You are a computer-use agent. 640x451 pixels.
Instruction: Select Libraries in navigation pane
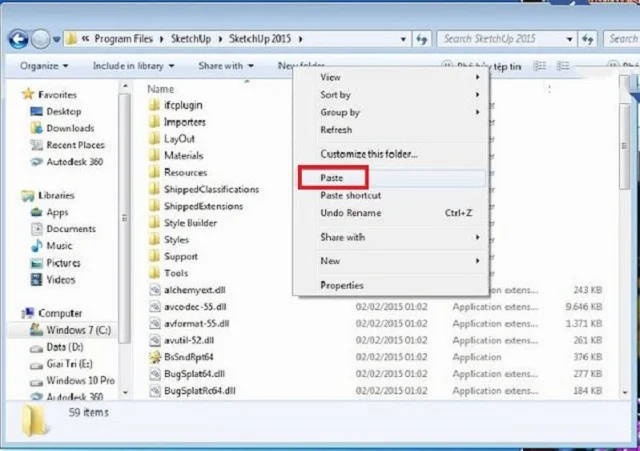click(x=56, y=195)
